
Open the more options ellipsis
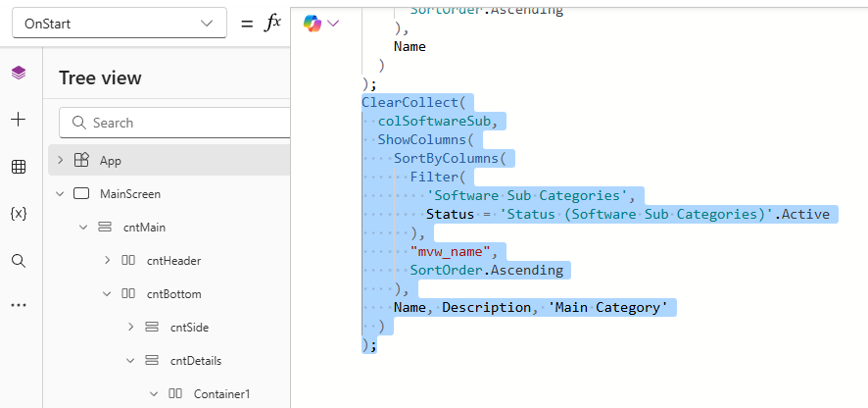(x=19, y=305)
